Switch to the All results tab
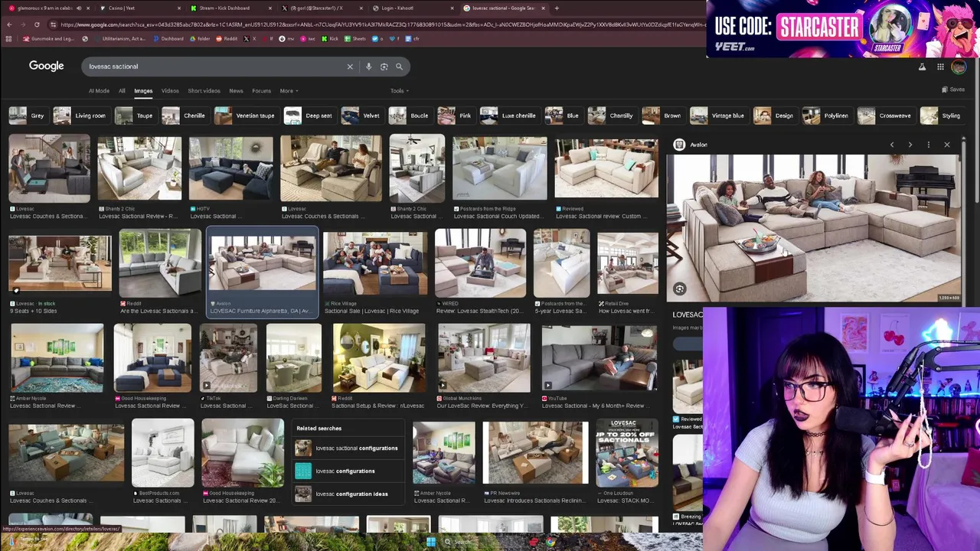Viewport: 980px width, 551px height. coord(122,91)
